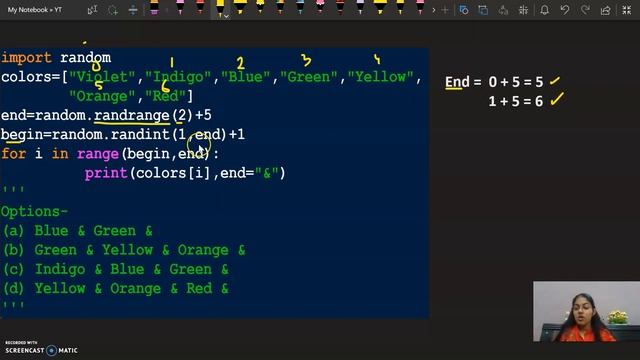The image size is (640, 360).
Task: Open notifications bell
Action: [544, 10]
